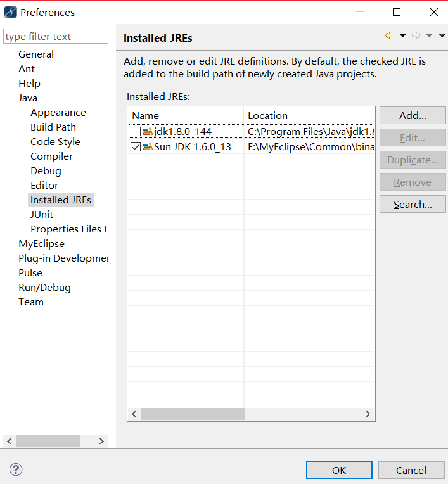This screenshot has width=448, height=484.
Task: Open Appearance under Java
Action: coord(58,113)
